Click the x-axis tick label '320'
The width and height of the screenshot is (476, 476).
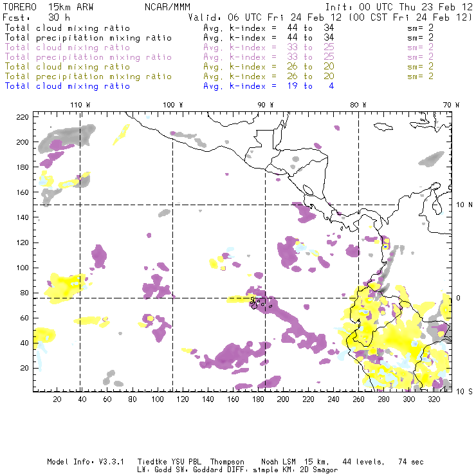(x=434, y=399)
